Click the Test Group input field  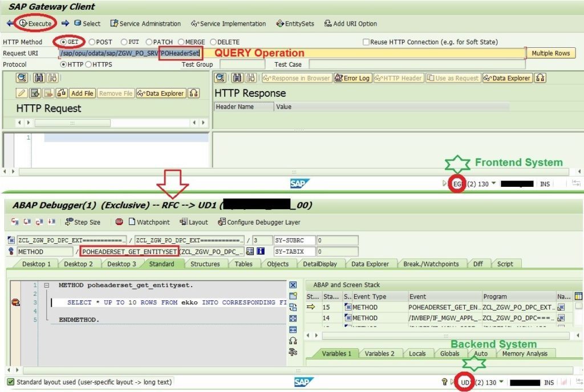[x=242, y=64]
